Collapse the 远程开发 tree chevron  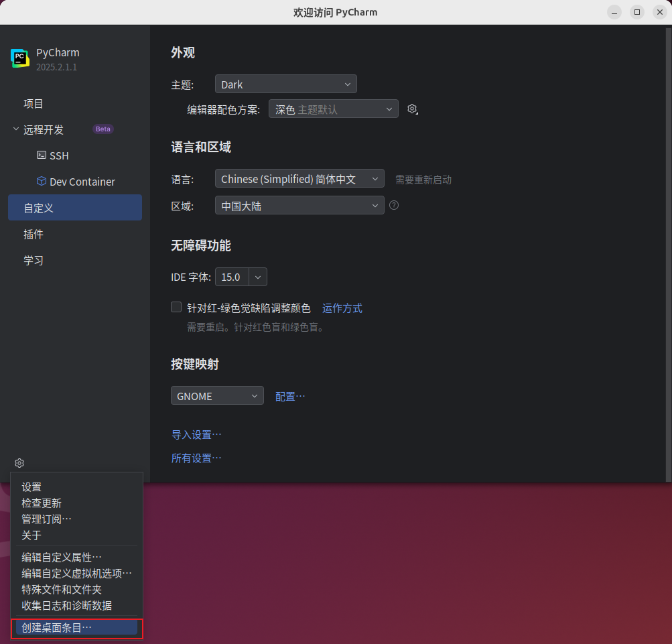pos(16,129)
